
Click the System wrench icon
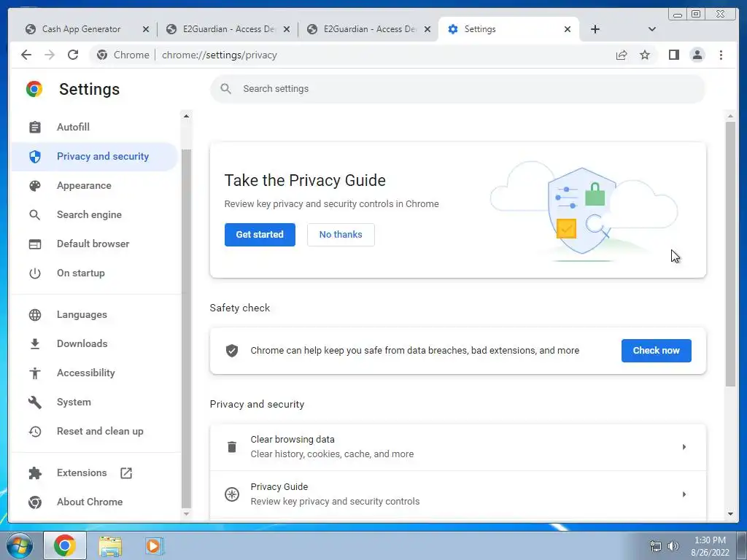click(x=35, y=402)
